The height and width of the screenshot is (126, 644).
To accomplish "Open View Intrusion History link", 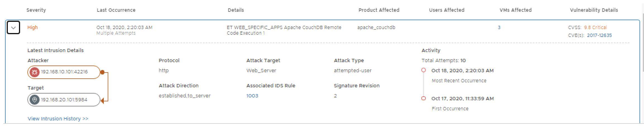I will [x=58, y=119].
